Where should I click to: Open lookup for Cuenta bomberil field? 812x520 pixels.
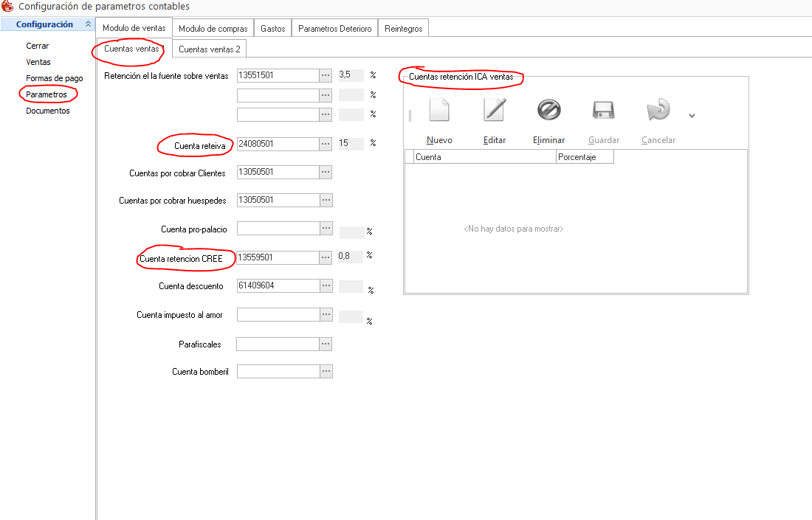tap(326, 372)
